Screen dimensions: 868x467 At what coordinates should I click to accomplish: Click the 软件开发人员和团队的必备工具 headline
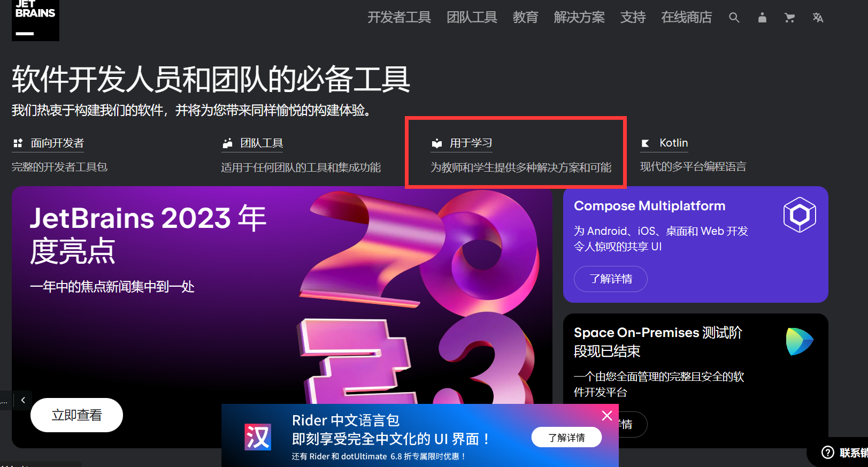pos(211,79)
